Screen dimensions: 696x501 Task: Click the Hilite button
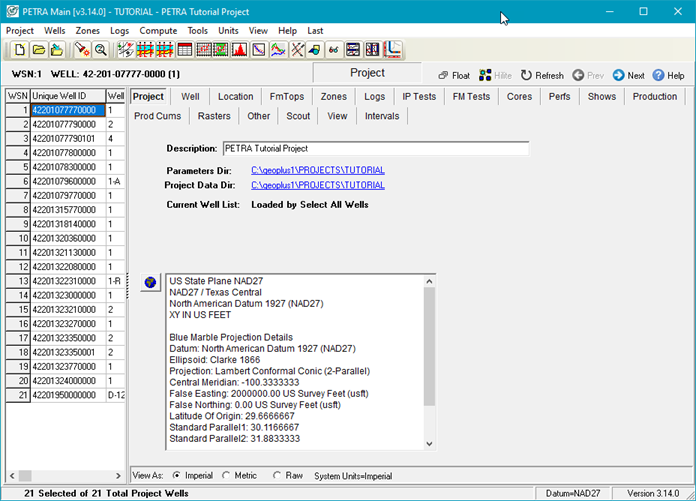pos(495,75)
